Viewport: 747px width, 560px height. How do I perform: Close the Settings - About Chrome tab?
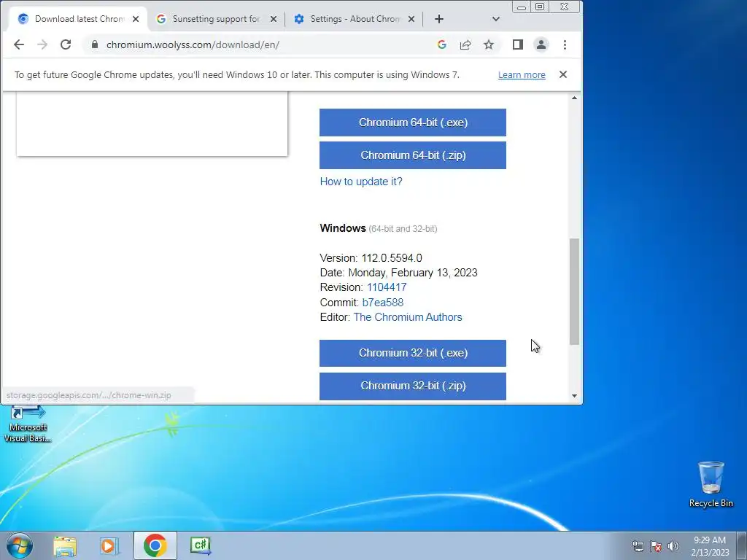click(x=411, y=19)
